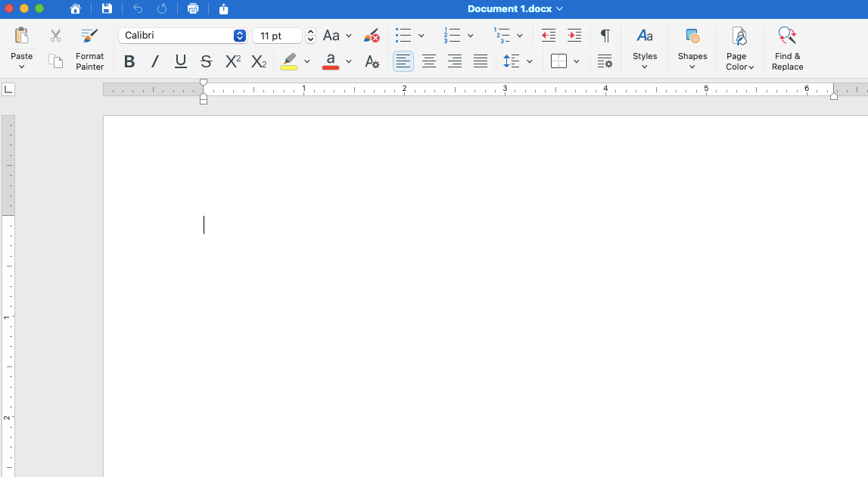Apply yellow text highlight color
The width and height of the screenshot is (868, 477).
tap(289, 61)
